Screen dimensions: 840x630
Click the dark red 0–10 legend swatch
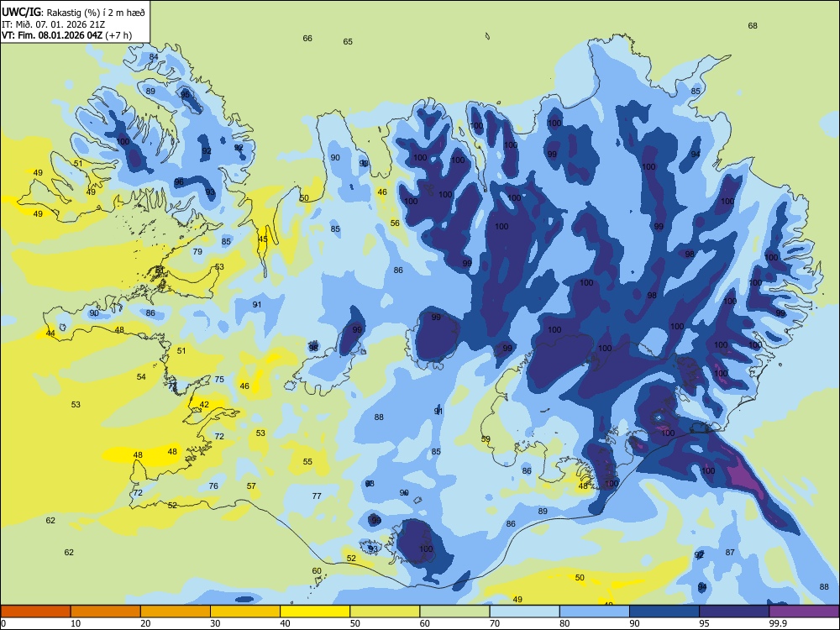point(35,612)
